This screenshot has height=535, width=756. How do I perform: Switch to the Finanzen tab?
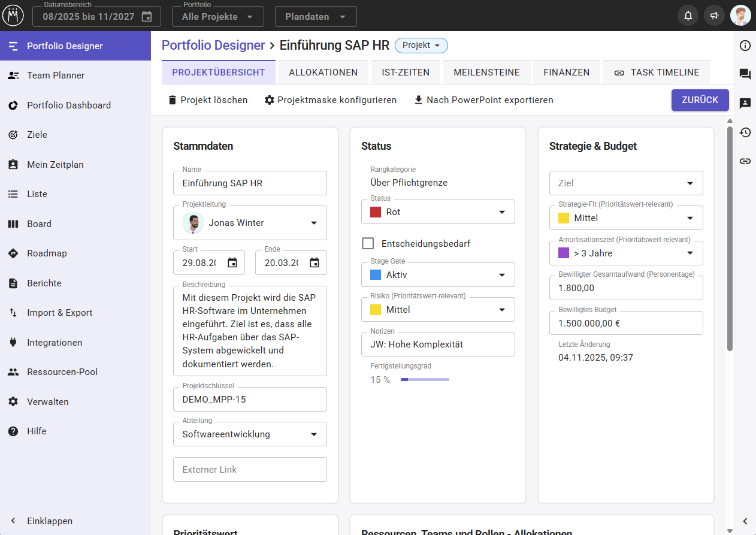tap(566, 72)
